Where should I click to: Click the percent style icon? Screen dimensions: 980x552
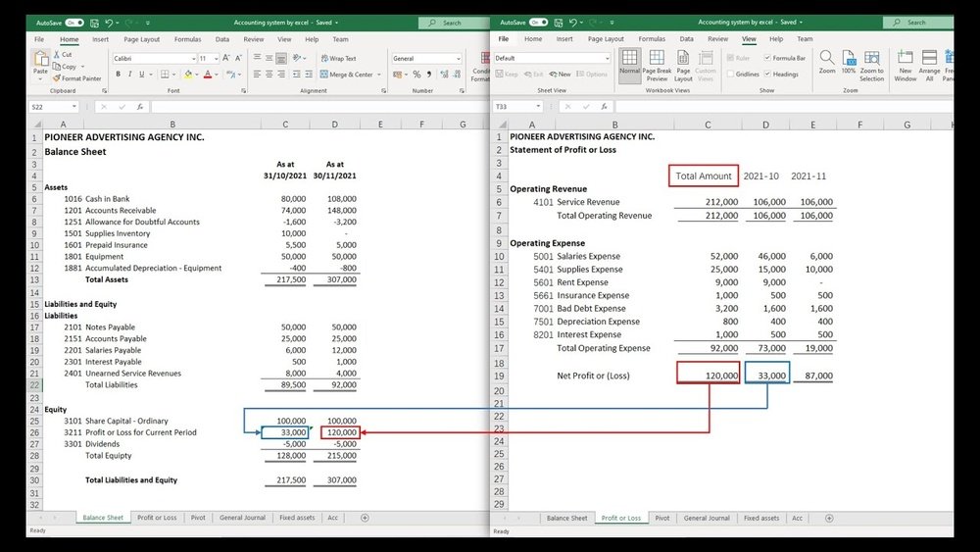(416, 74)
